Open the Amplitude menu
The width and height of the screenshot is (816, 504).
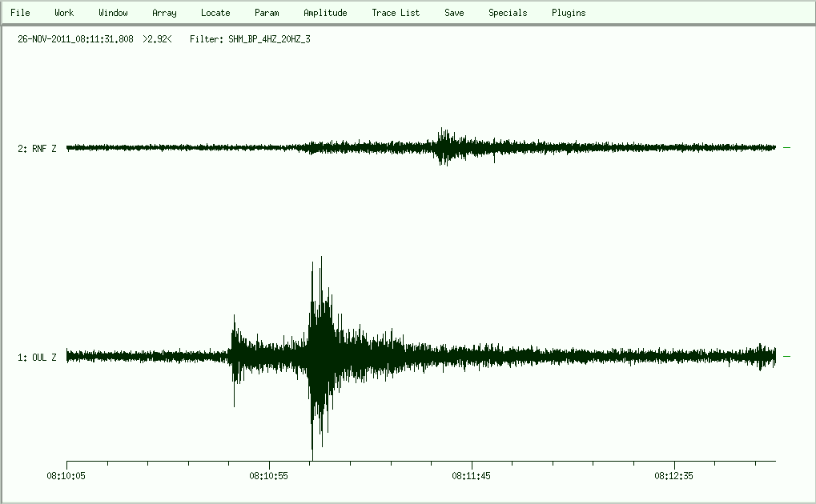pos(325,13)
